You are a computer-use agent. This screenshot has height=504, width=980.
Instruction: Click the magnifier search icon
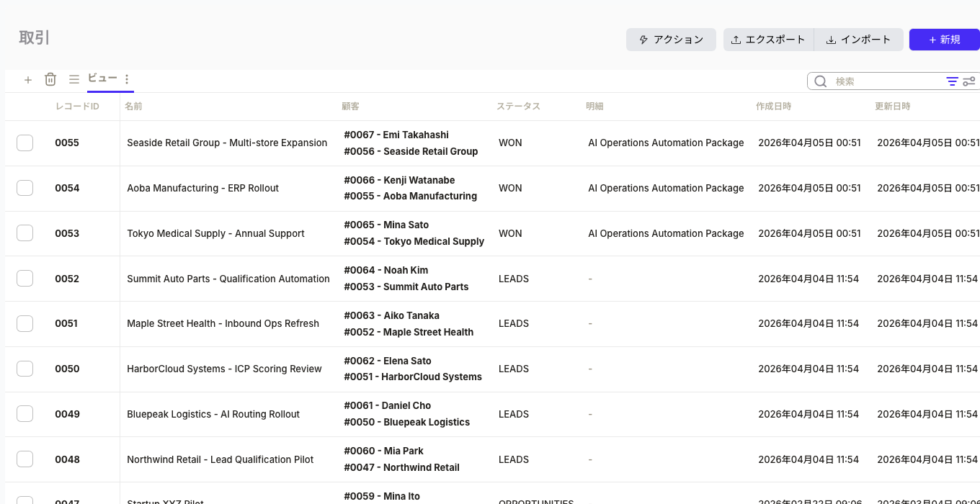[x=820, y=81]
